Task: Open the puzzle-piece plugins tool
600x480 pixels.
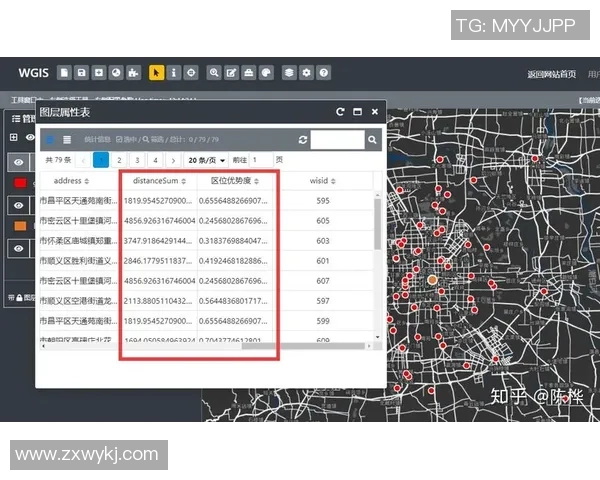Action: click(134, 73)
